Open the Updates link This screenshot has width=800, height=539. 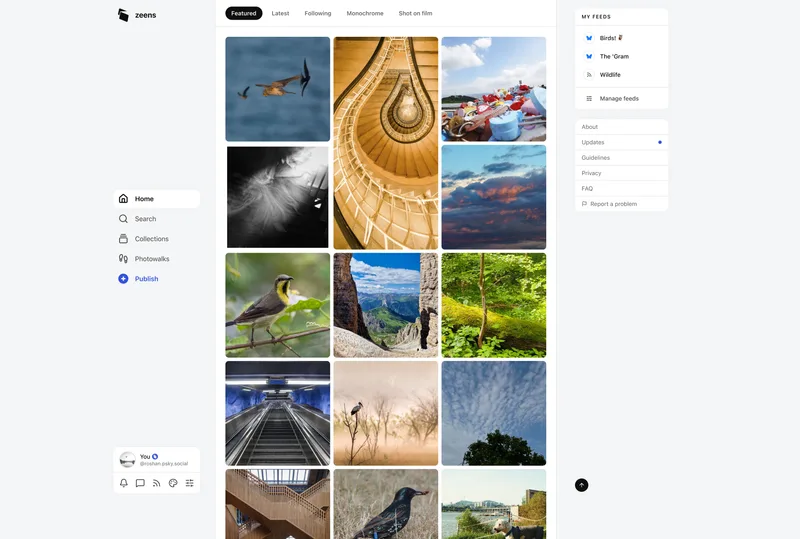[621, 142]
